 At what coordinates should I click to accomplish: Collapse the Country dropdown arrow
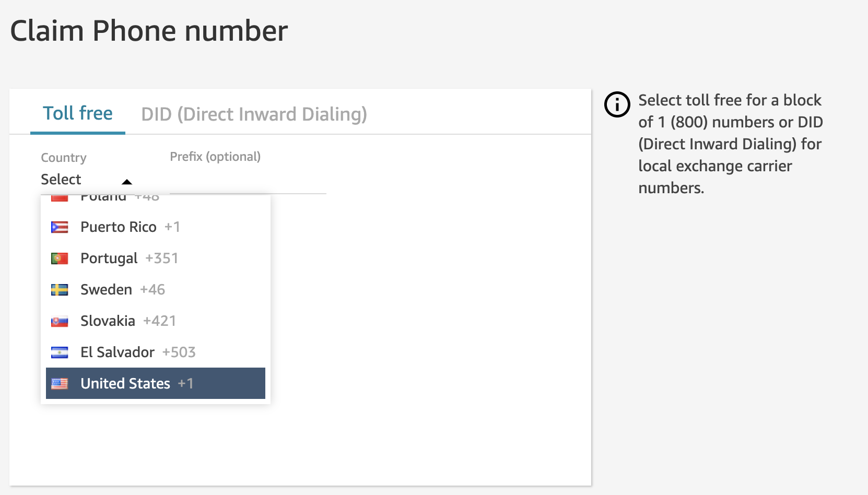(126, 182)
